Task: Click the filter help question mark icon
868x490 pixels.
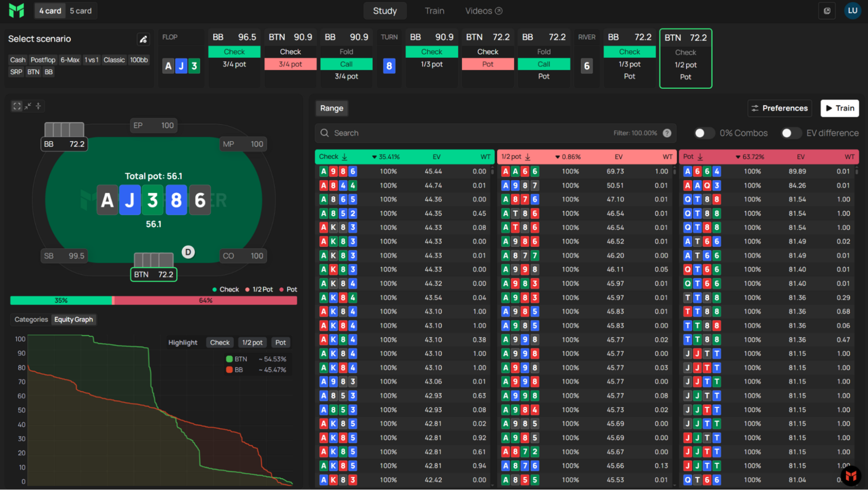Action: pos(667,133)
